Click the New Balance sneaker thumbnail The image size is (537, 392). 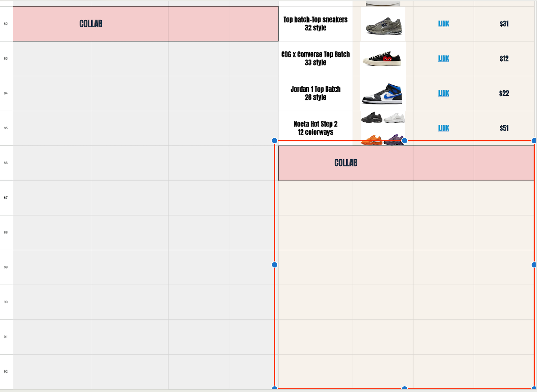pyautogui.click(x=383, y=24)
